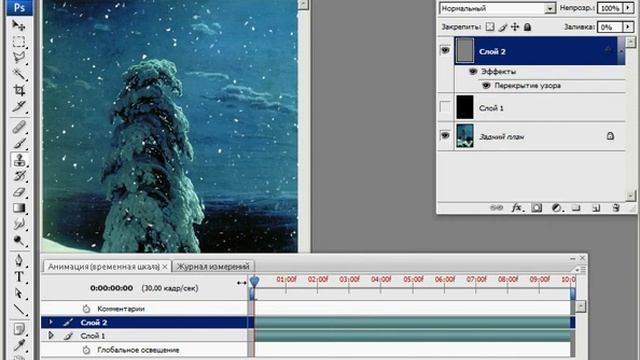Click the timeline current-time playhead

coord(254,281)
